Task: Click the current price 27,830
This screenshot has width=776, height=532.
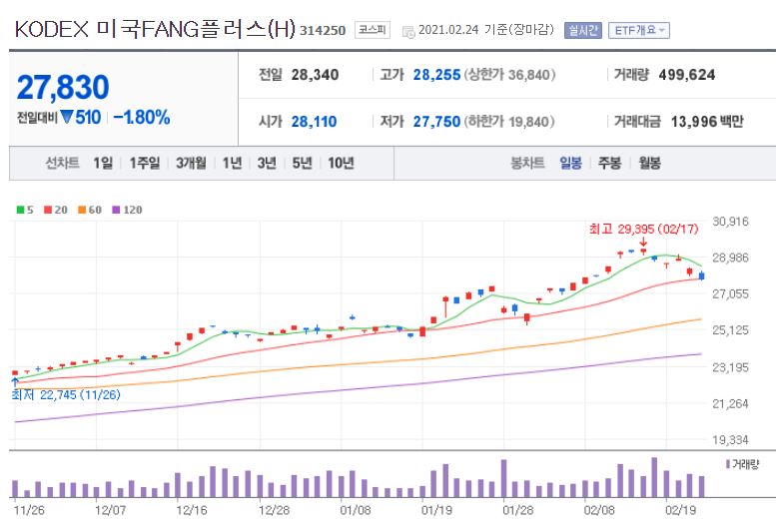Action: coord(63,87)
